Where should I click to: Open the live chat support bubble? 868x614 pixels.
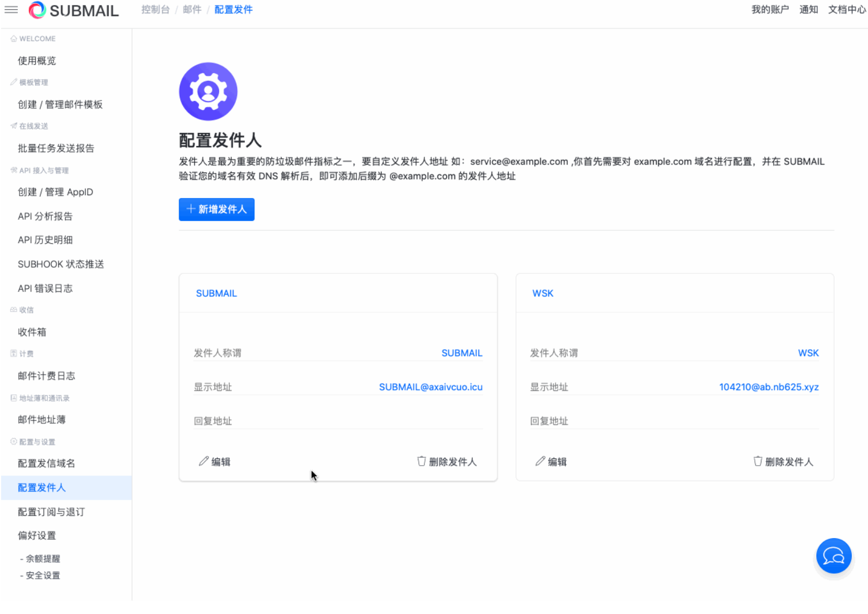point(833,555)
